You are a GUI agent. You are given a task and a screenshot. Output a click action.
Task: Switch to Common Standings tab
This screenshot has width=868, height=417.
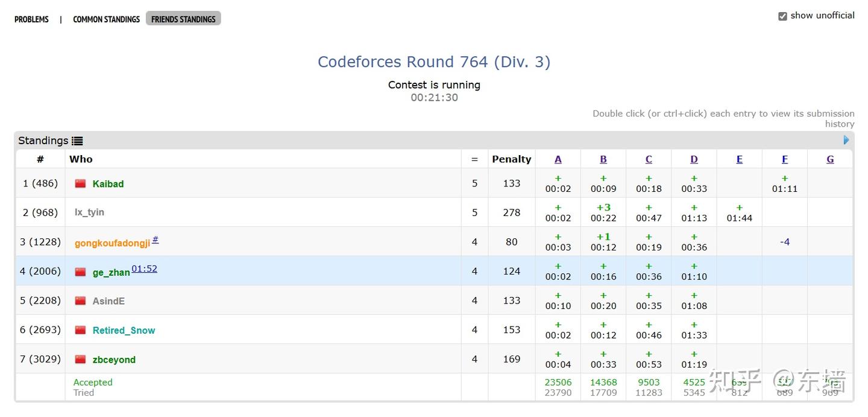[x=106, y=19]
